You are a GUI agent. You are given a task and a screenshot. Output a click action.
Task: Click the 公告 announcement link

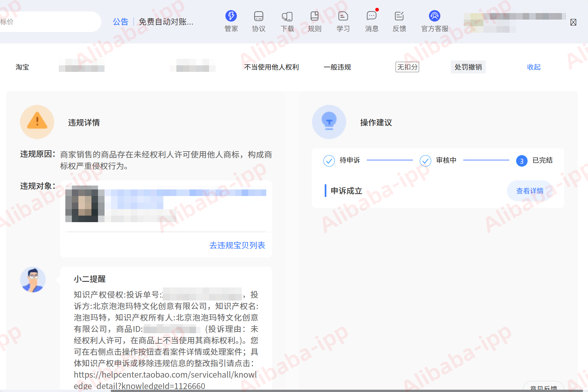coord(121,22)
